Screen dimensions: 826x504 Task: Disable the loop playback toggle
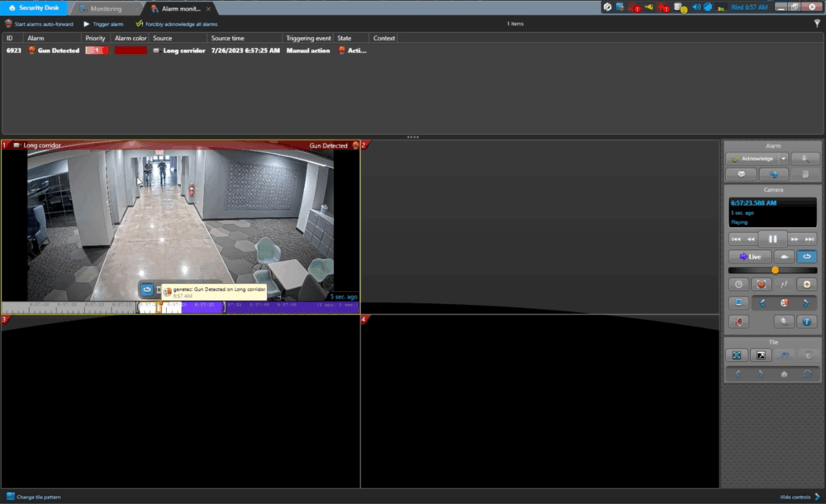tap(807, 256)
